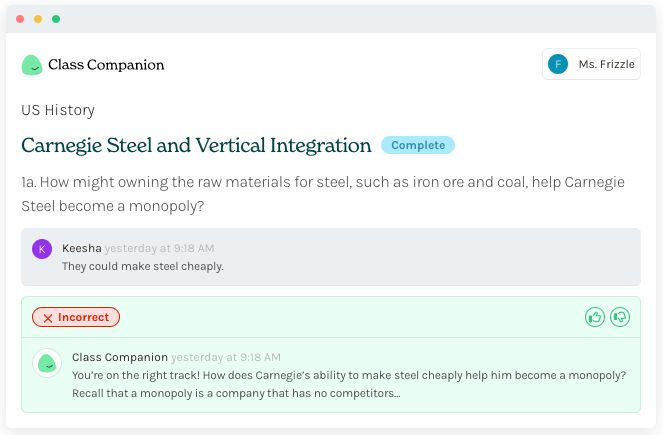The image size is (663, 435).
Task: Click Keesha's response timestamp
Action: pos(160,248)
